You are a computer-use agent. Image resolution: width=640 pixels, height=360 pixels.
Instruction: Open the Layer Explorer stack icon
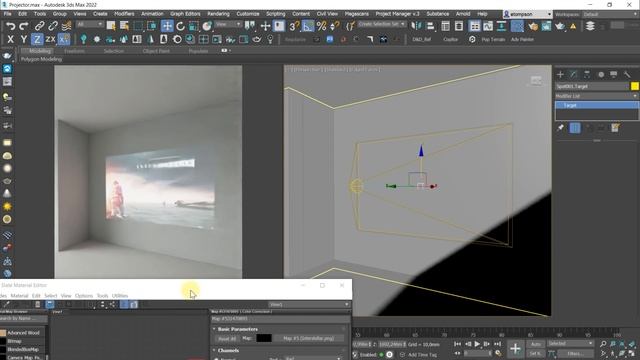click(x=590, y=26)
